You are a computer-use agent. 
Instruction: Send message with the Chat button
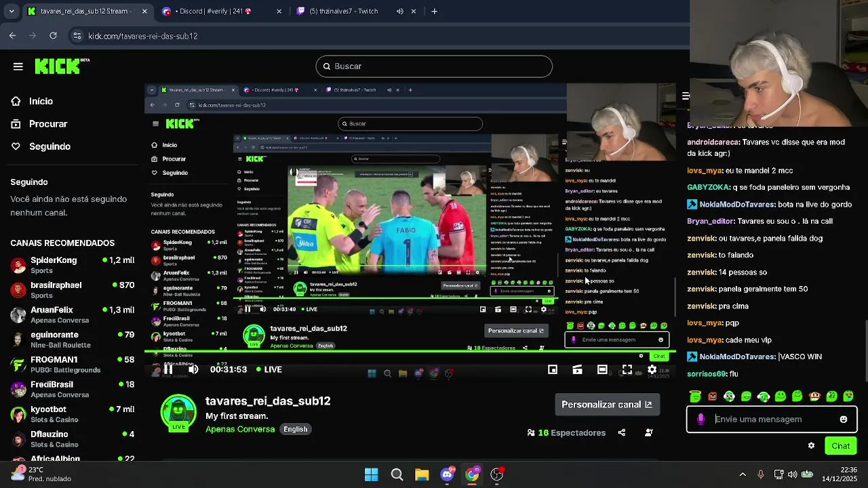point(841,446)
